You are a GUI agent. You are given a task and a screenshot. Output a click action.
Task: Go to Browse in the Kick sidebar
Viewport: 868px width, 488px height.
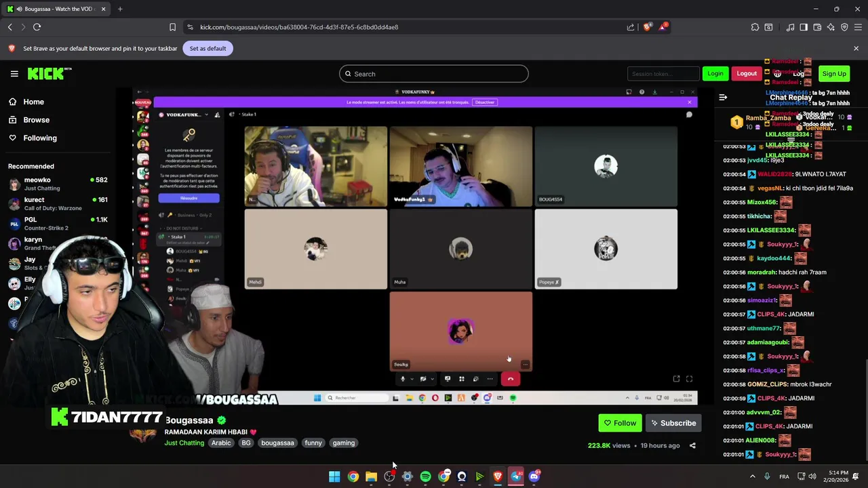coord(36,120)
